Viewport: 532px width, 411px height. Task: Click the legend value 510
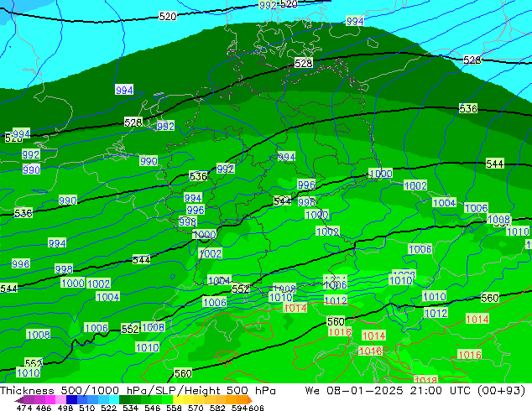pyautogui.click(x=87, y=408)
